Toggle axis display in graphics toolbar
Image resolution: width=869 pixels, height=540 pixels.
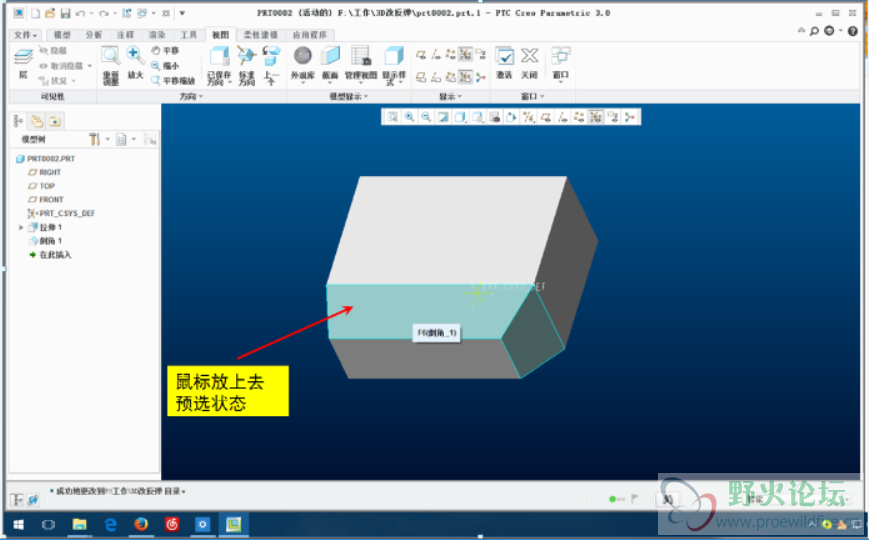[x=563, y=117]
